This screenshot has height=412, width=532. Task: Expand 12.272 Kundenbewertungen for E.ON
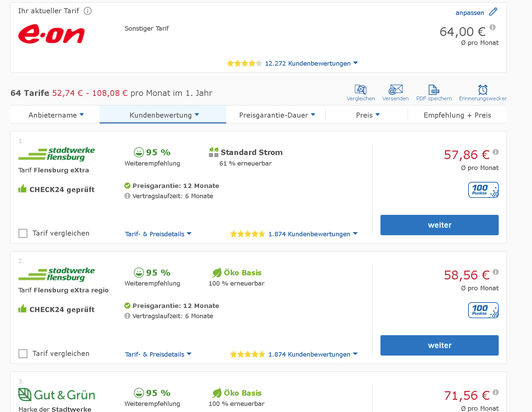[311, 63]
